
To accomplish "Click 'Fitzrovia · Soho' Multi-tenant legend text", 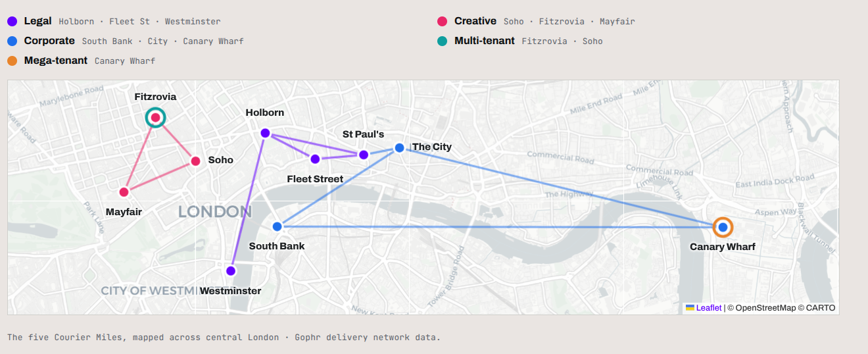I will pyautogui.click(x=562, y=41).
